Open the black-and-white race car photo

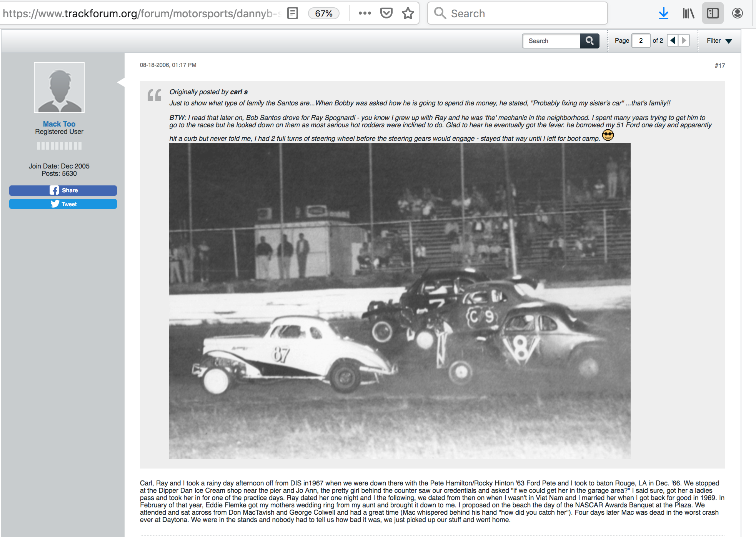coord(400,300)
